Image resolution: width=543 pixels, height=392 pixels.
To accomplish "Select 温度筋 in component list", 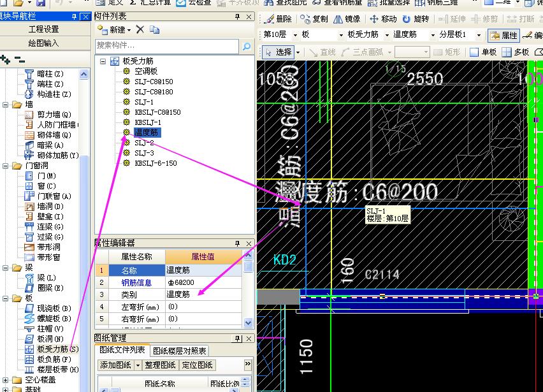I will coord(147,133).
